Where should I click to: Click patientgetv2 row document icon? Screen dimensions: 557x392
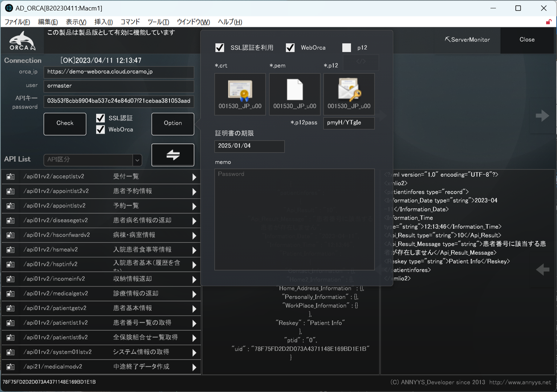[11, 309]
